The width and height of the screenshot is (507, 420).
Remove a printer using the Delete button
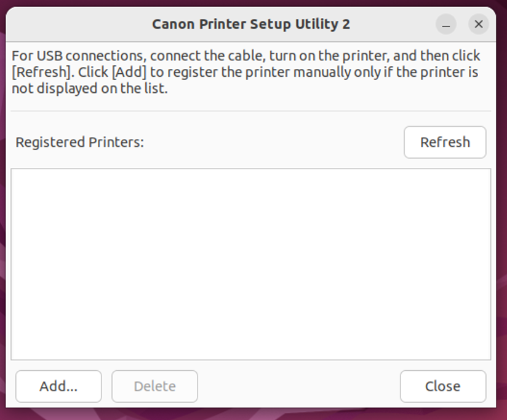click(154, 386)
